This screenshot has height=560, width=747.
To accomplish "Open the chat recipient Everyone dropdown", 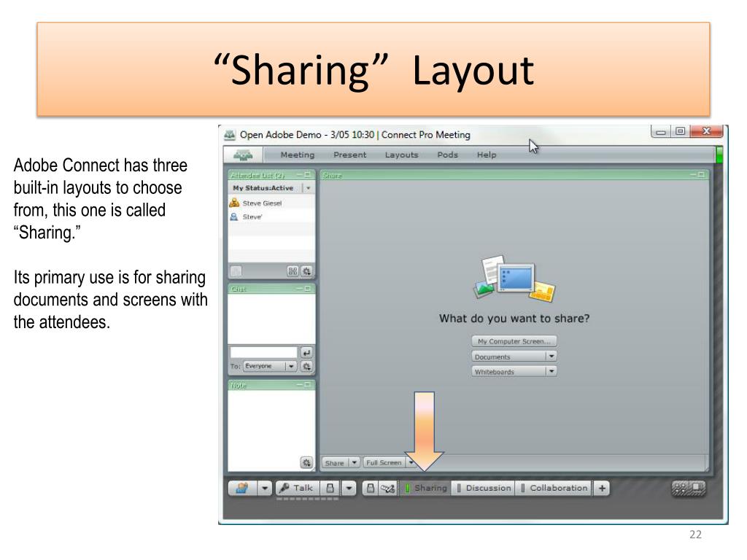I will click(x=270, y=366).
